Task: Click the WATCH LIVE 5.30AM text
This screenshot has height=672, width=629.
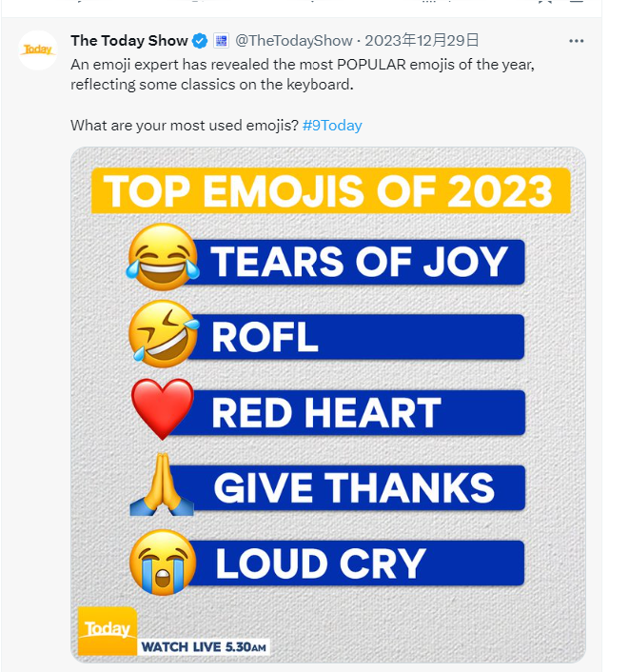Action: pos(204,647)
